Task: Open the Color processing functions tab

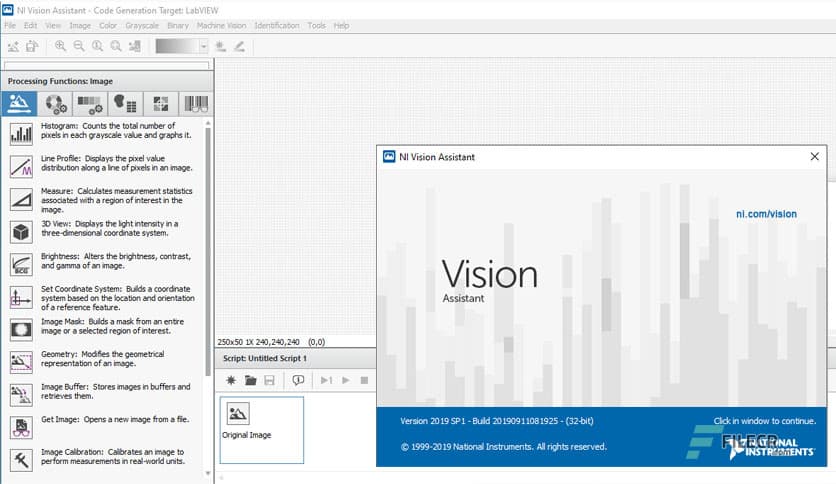Action: pyautogui.click(x=55, y=103)
